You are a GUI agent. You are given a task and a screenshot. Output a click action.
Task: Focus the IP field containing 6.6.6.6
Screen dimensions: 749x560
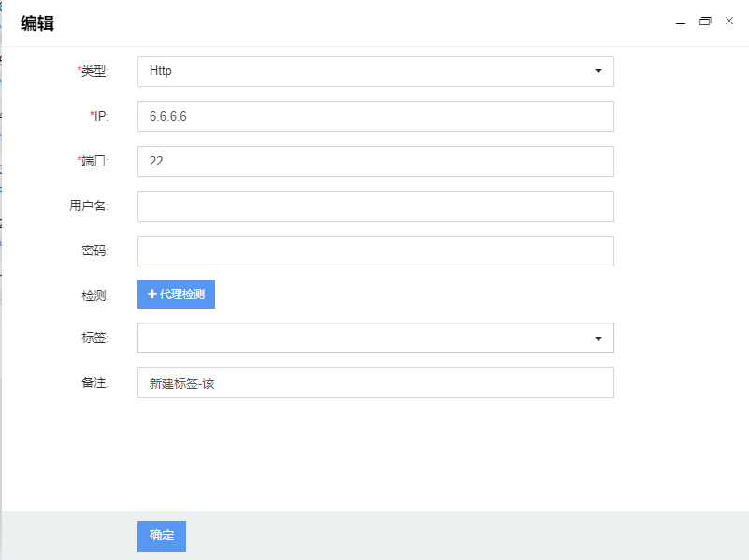[376, 117]
